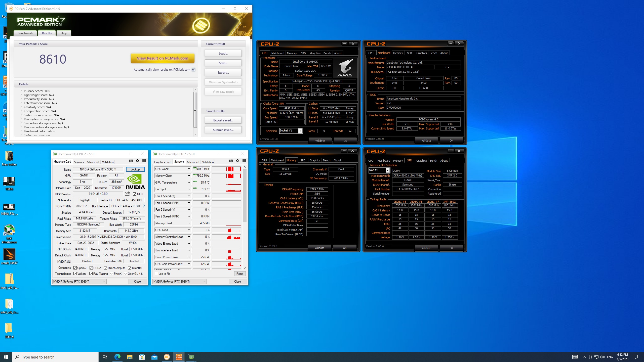Open Slot #2 memory slot dropdown
Viewport: 644px width, 362px height.
388,170
